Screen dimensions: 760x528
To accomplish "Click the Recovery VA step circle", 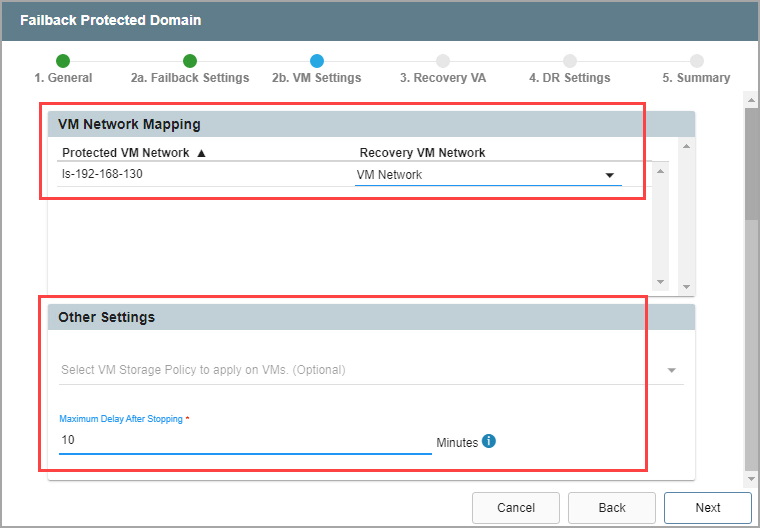I will 443,61.
